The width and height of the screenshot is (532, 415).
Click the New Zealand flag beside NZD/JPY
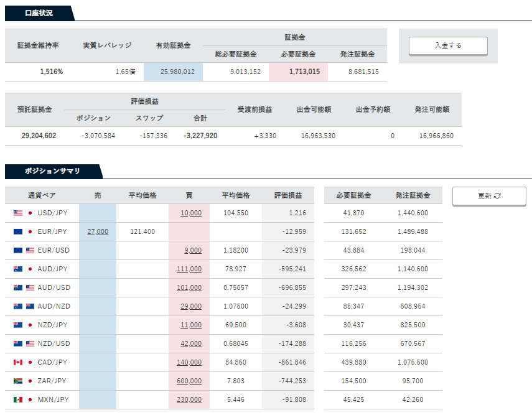(18, 325)
